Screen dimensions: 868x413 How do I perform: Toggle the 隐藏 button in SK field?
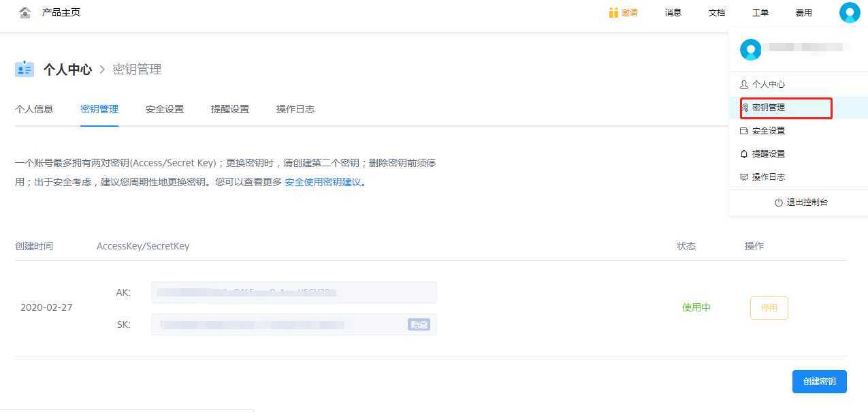(x=419, y=324)
